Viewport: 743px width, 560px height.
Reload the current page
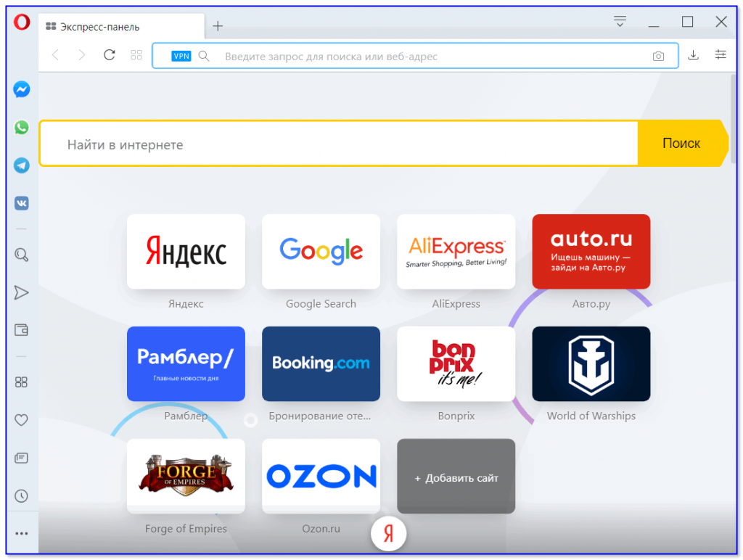tap(110, 55)
